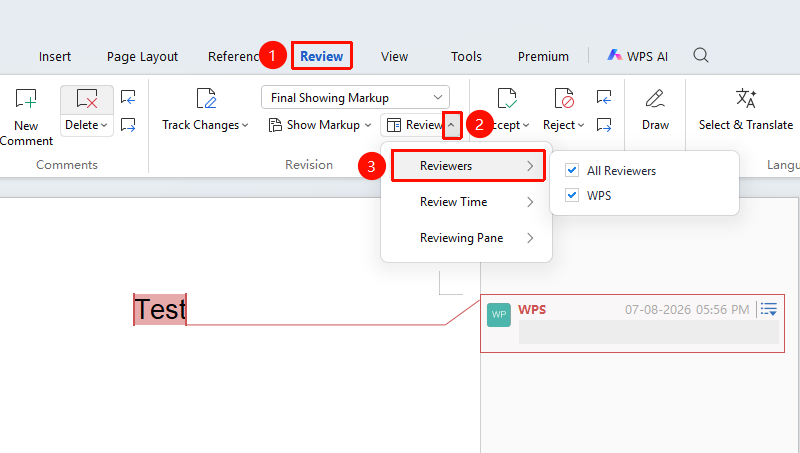Screen dimensions: 800x453
Task: Expand the Show Markup dropdown
Action: [368, 125]
